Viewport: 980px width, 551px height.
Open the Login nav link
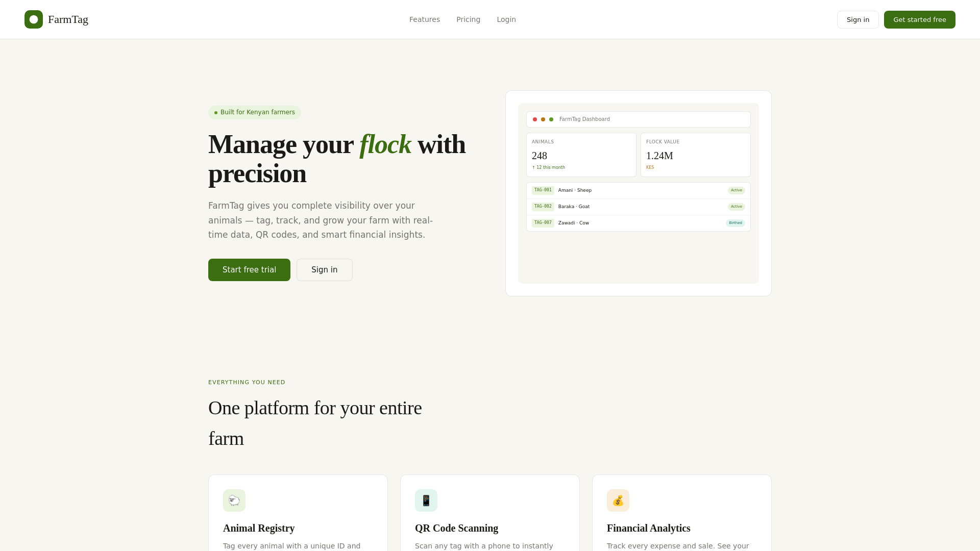tap(506, 19)
